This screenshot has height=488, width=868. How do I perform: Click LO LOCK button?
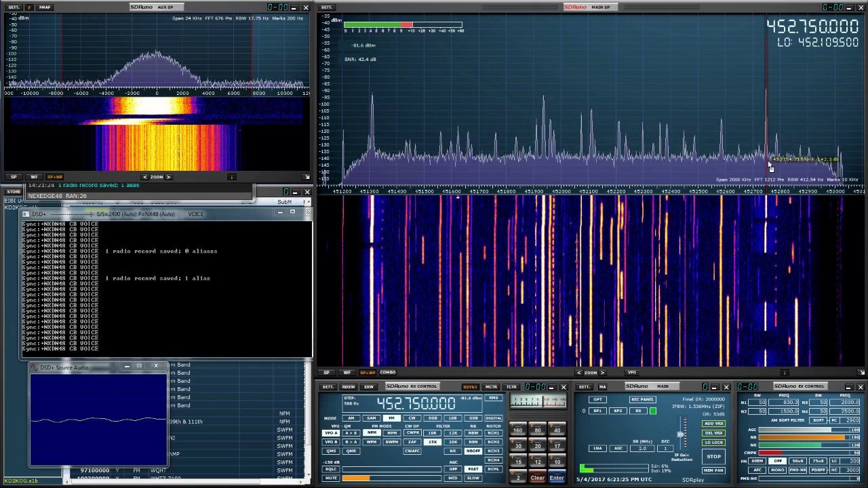[714, 443]
